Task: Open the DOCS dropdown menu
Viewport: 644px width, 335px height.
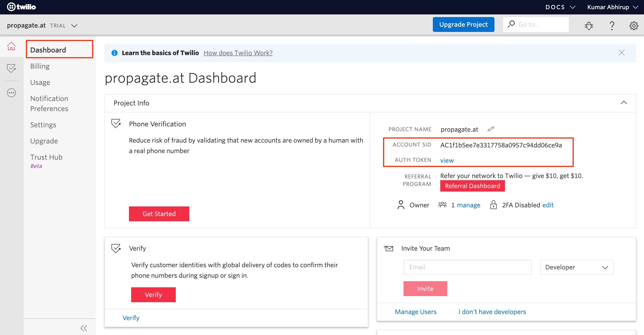Action: pyautogui.click(x=560, y=7)
